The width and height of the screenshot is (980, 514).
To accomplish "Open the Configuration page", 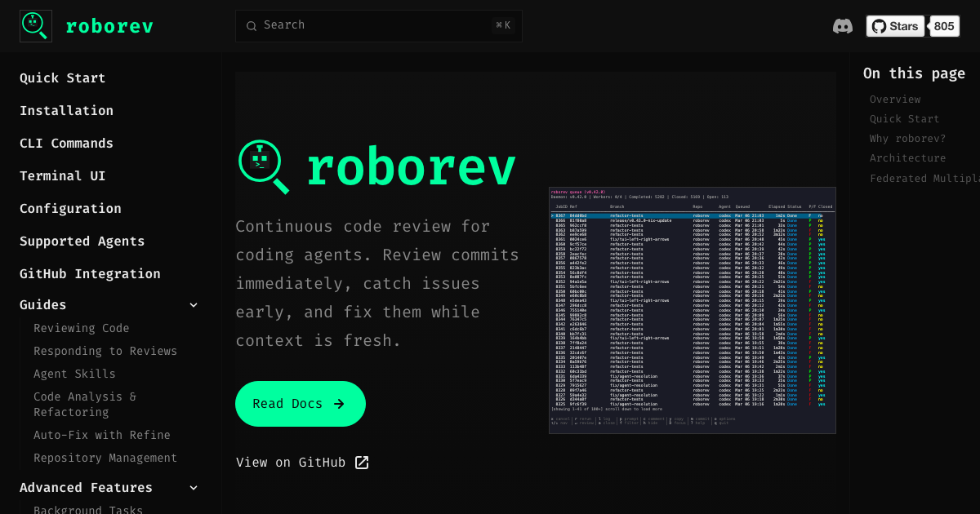I will click(70, 209).
